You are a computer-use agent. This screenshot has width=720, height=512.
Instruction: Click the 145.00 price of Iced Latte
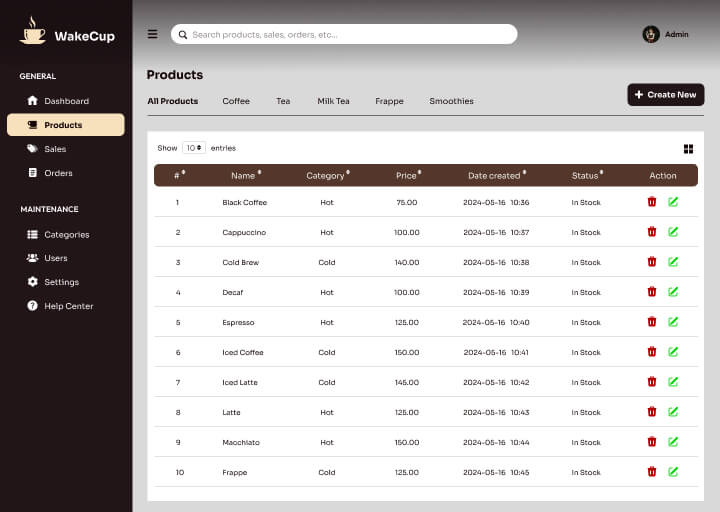(407, 382)
